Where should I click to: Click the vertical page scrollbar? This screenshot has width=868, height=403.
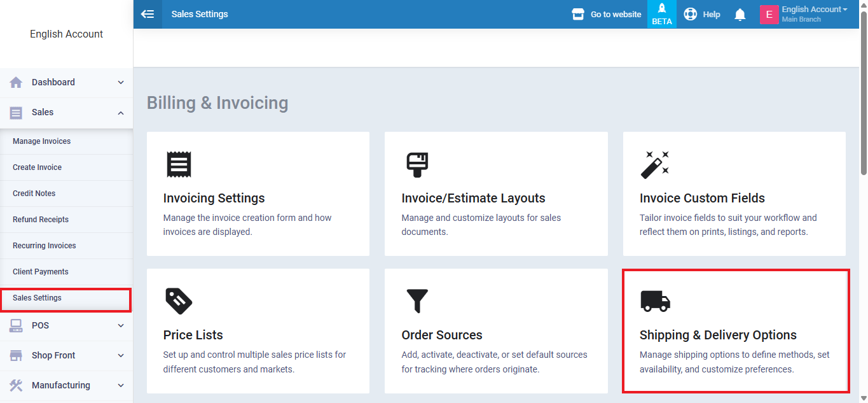(x=863, y=95)
